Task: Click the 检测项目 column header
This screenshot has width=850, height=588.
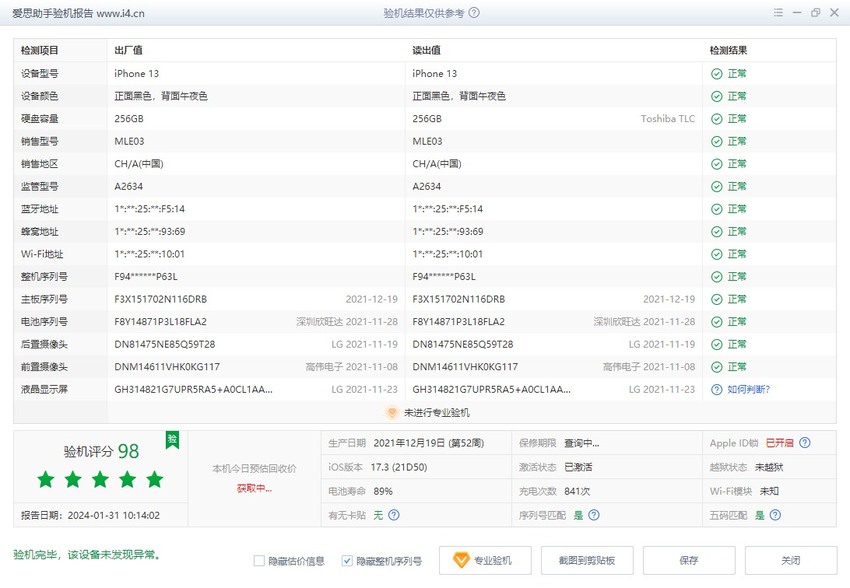Action: (40, 50)
